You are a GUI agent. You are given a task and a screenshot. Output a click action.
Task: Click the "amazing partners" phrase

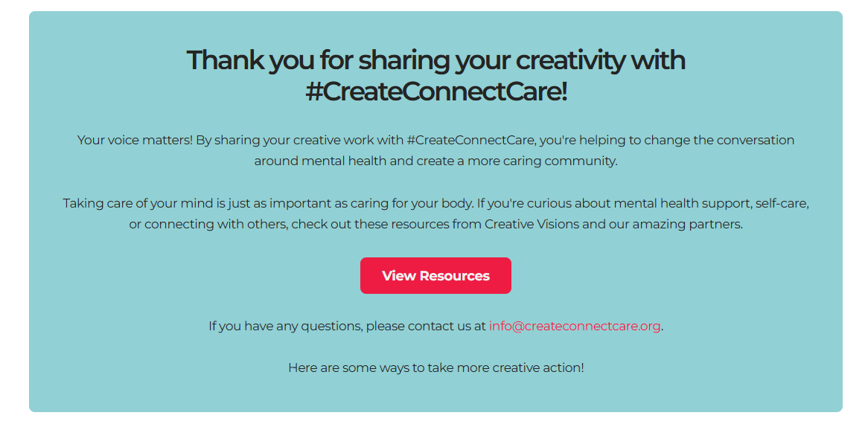pos(687,224)
